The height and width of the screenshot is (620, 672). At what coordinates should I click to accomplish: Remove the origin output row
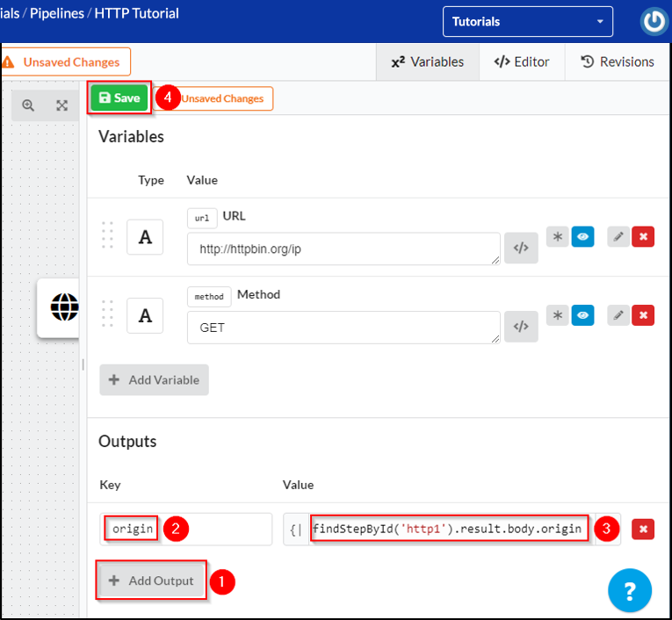tap(643, 529)
